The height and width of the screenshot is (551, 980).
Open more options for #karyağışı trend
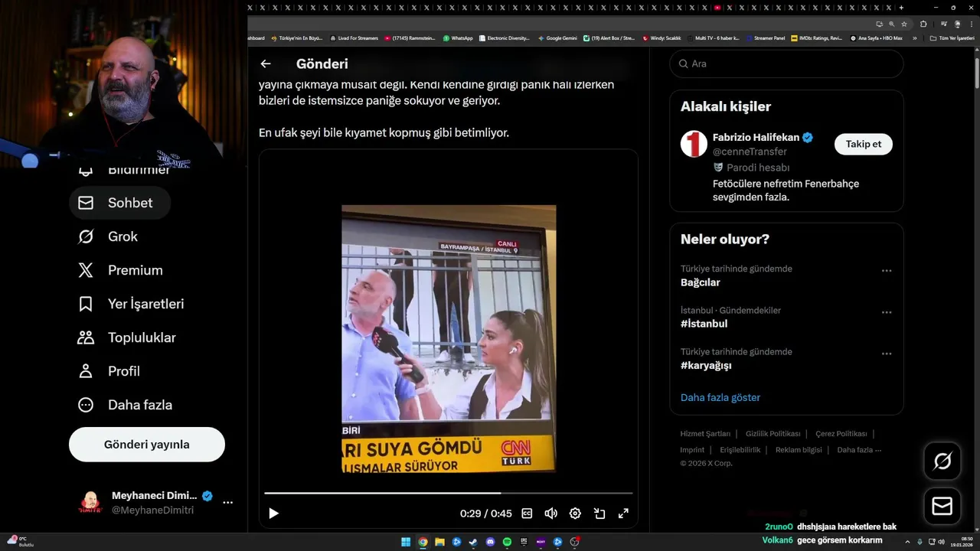coord(887,354)
